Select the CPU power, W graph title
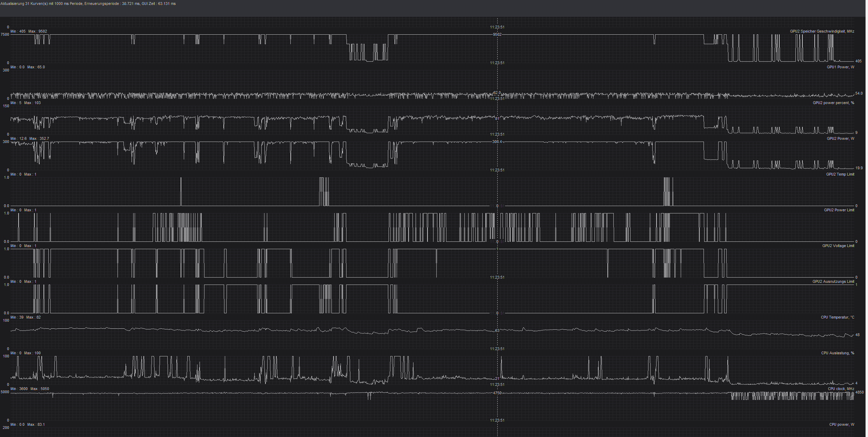The width and height of the screenshot is (868, 437). coord(842,424)
